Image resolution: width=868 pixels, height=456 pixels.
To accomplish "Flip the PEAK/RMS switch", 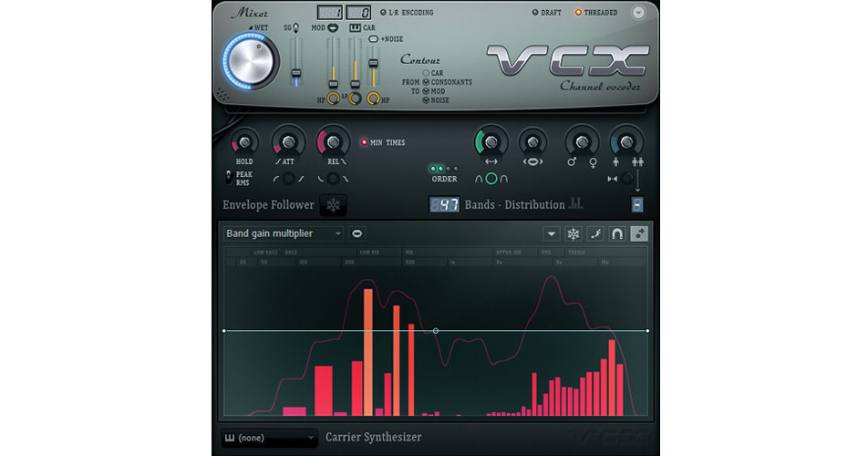I will pos(228,177).
